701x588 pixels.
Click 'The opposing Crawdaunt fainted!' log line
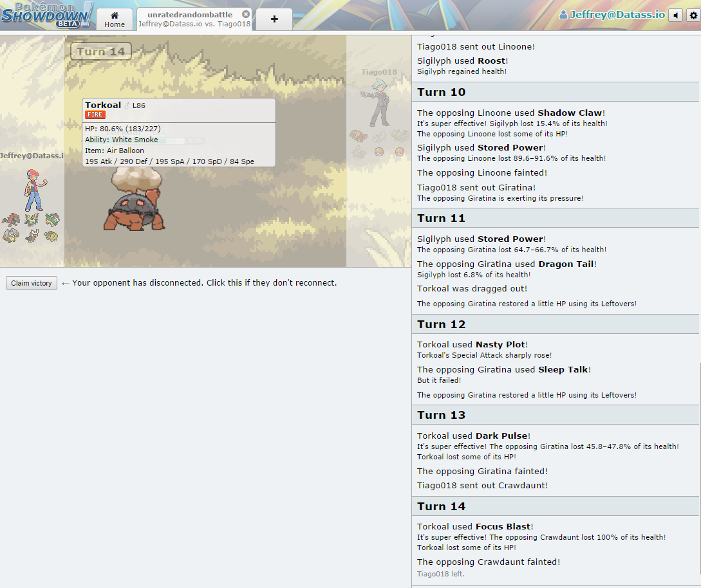(x=489, y=562)
